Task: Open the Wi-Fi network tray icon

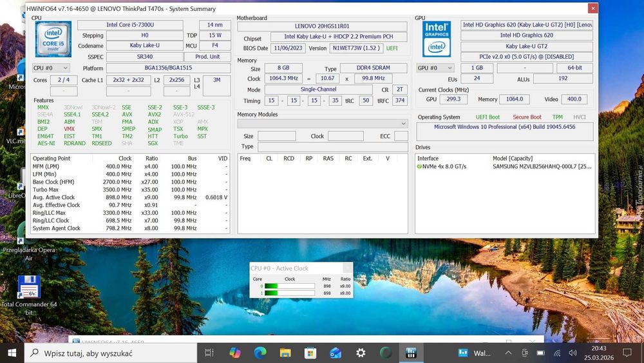Action: click(x=557, y=353)
